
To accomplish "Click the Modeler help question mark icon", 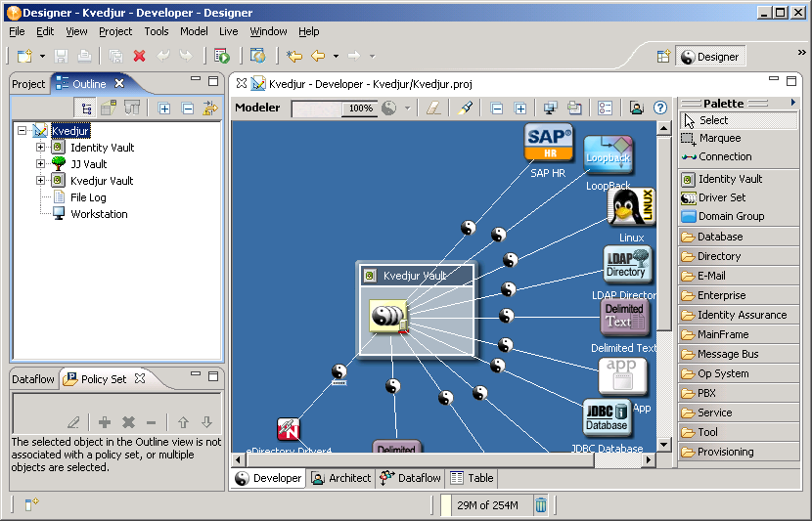I will coord(659,108).
